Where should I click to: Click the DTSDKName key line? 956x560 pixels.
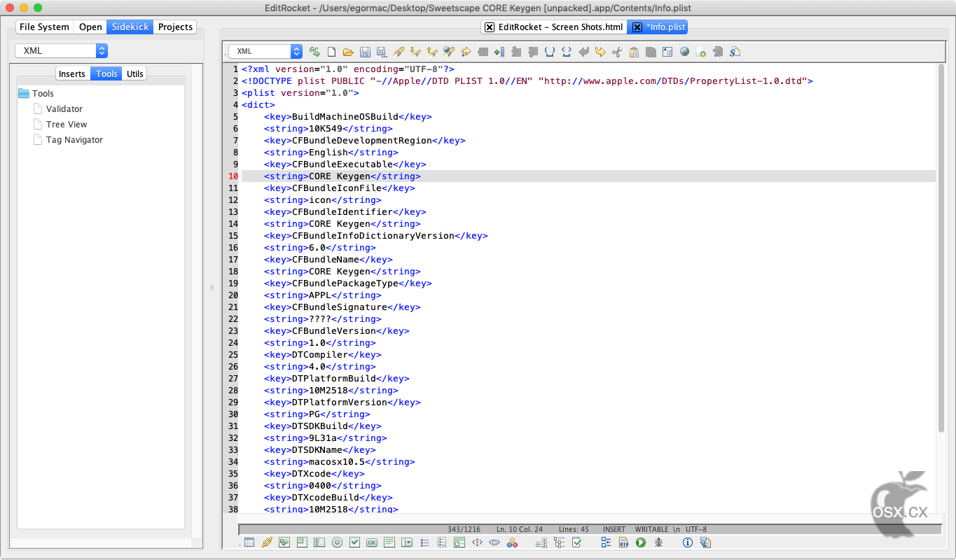(x=319, y=450)
